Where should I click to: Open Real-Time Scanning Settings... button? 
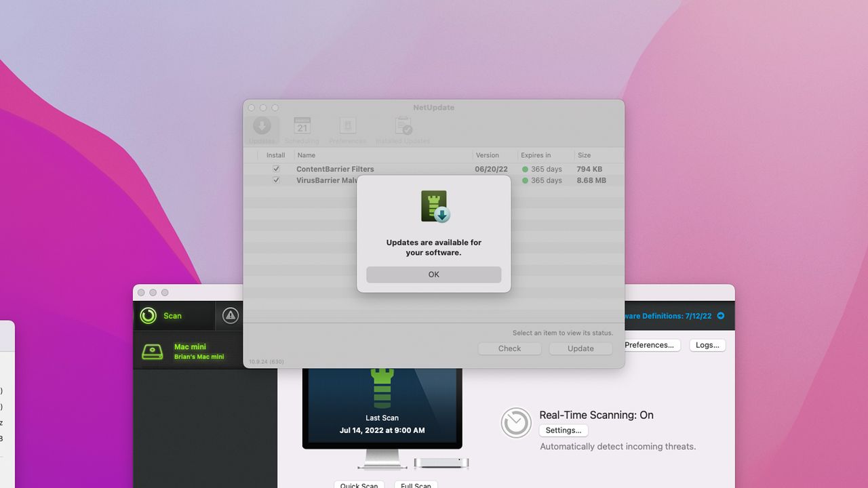coord(564,430)
